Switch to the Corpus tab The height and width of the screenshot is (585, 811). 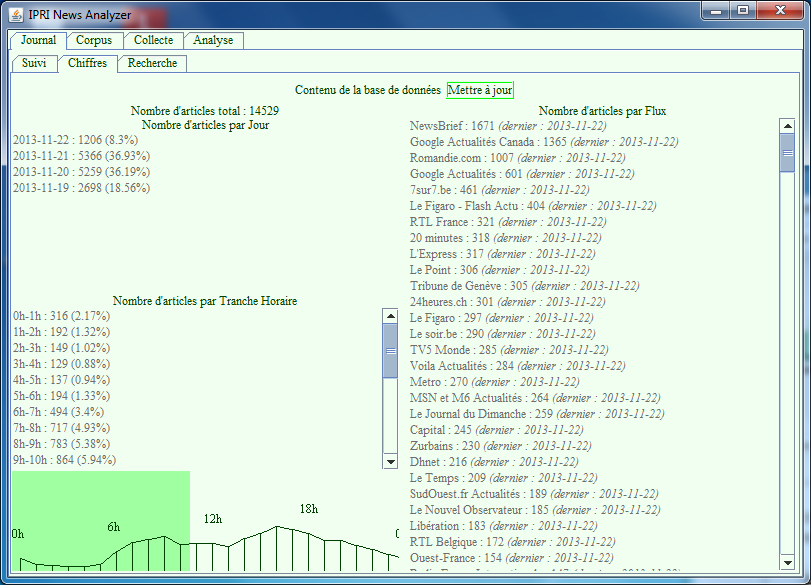[x=94, y=41]
